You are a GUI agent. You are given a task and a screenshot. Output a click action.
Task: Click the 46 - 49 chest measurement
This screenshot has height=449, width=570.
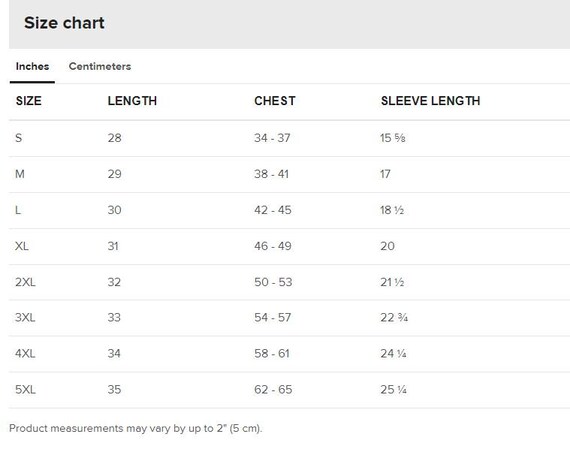click(273, 246)
